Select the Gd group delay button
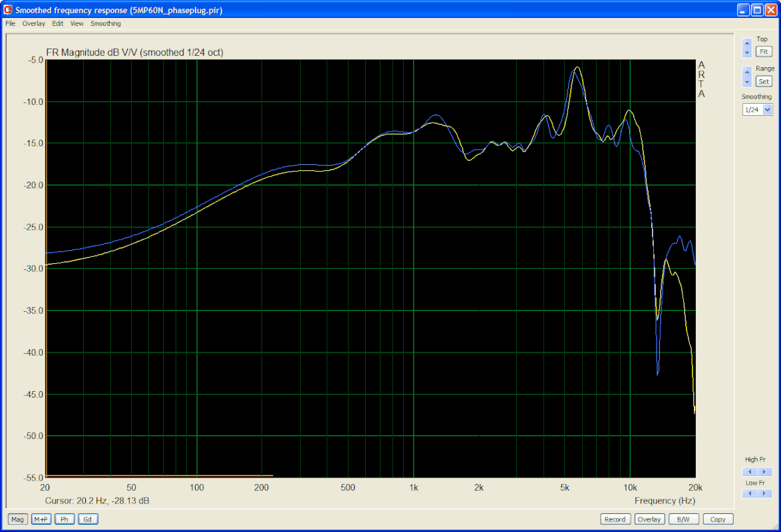This screenshot has width=781, height=532. tap(88, 519)
